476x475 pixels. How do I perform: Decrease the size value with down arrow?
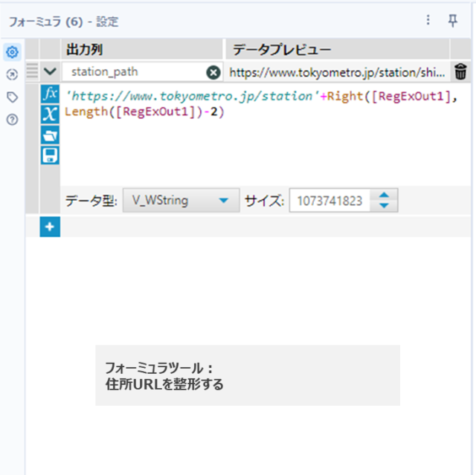click(384, 206)
